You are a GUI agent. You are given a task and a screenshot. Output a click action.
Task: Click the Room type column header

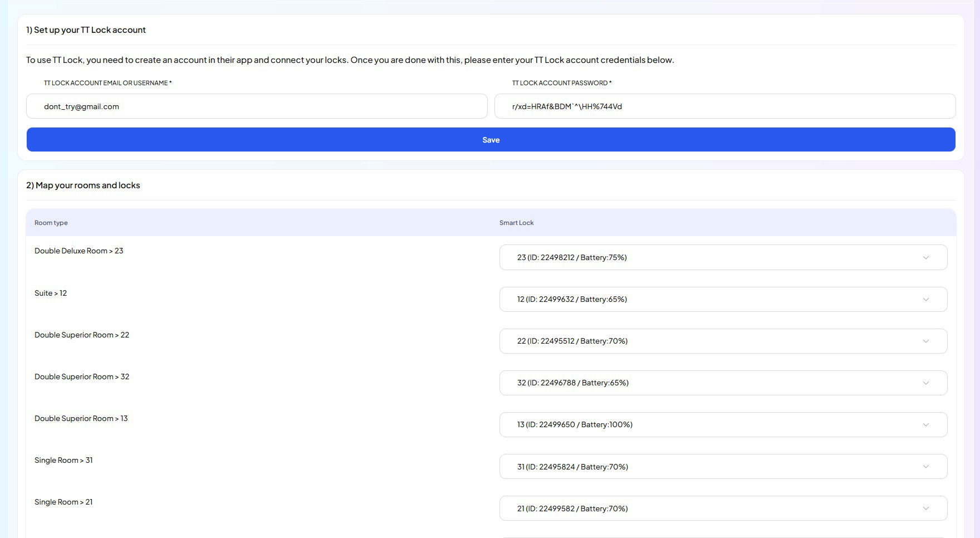51,223
